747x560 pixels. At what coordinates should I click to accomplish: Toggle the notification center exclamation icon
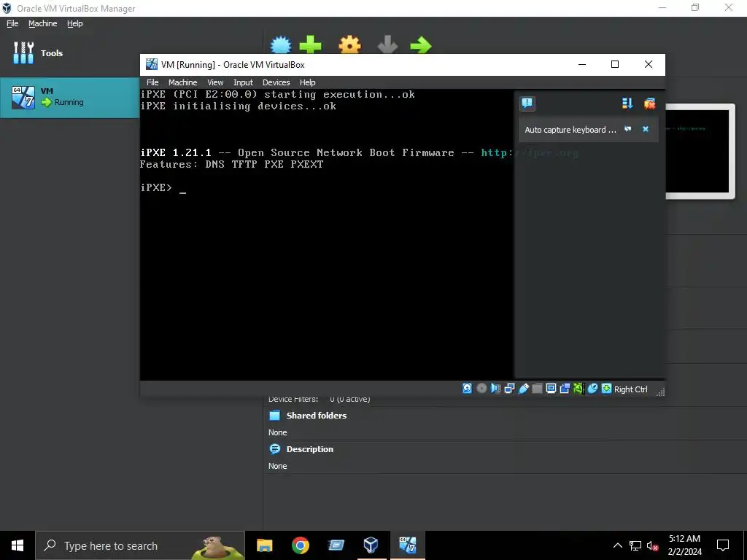527,104
